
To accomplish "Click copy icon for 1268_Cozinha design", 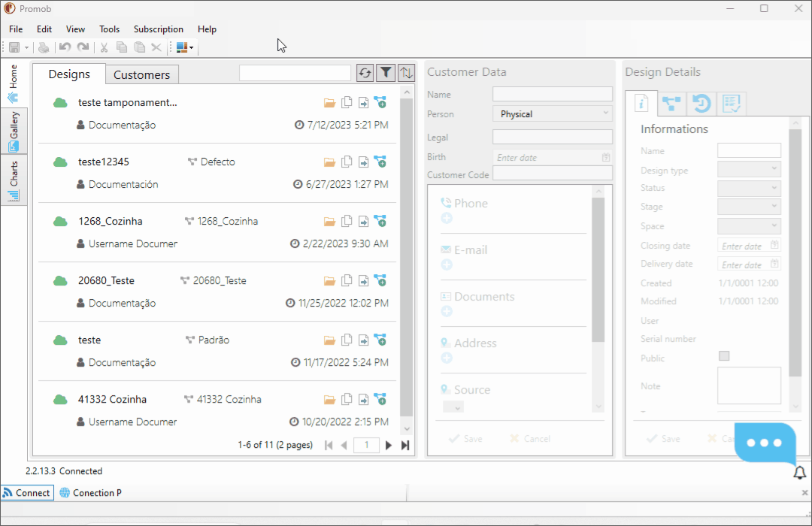I will [x=347, y=221].
